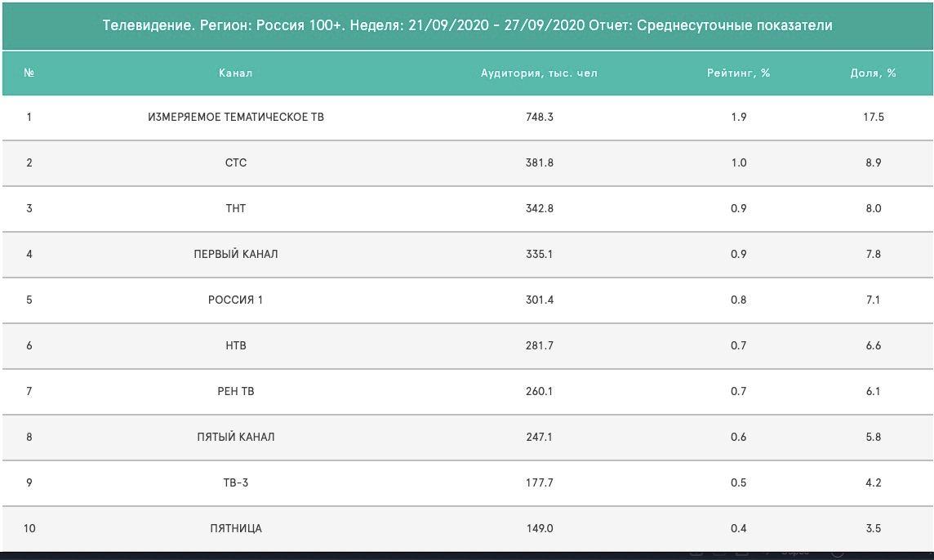
Task: Click the rating value "0.8"
Action: [739, 300]
